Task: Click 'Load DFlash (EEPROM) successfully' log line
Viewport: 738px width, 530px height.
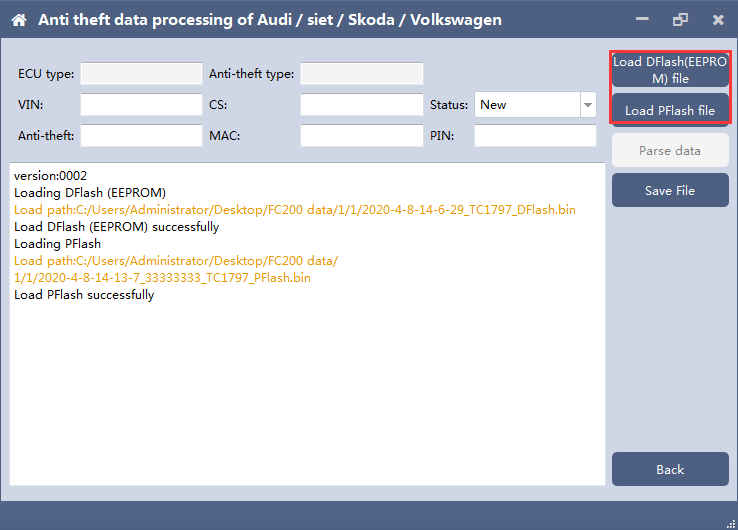Action: (x=117, y=226)
